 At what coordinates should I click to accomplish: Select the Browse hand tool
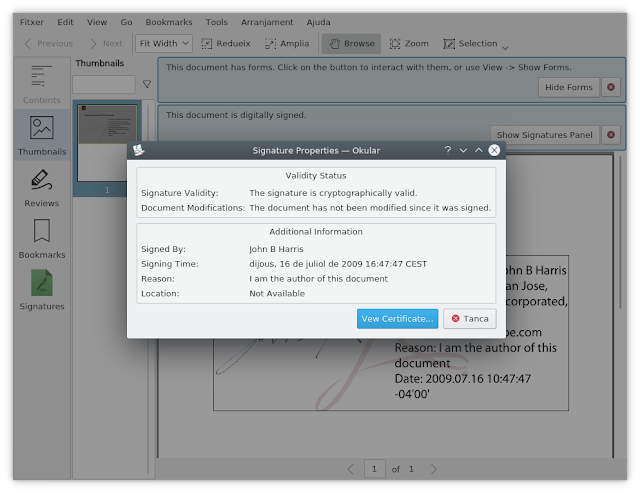(x=351, y=44)
